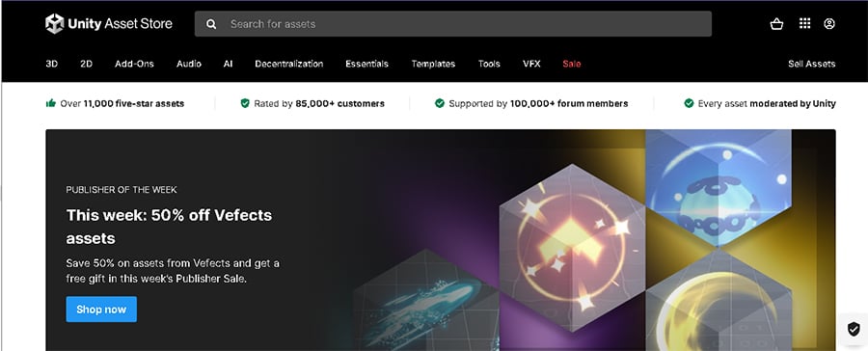The width and height of the screenshot is (868, 351).
Task: Click the Sell Assets link
Action: pyautogui.click(x=811, y=64)
